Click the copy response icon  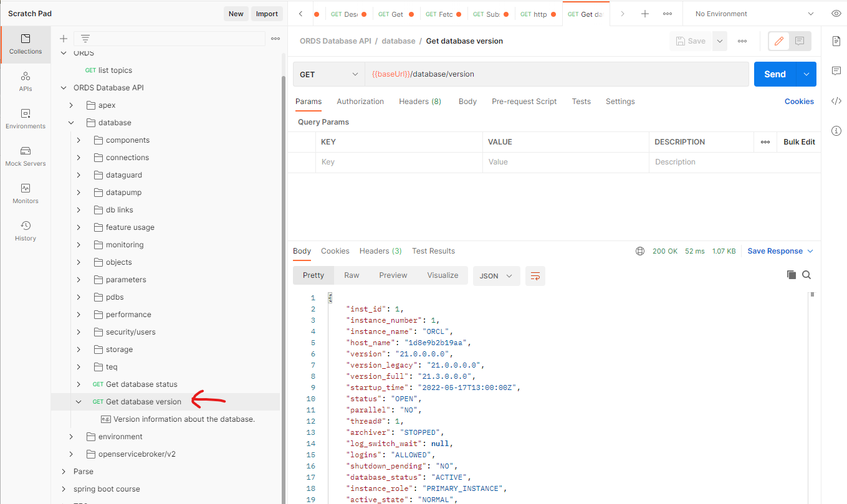pyautogui.click(x=792, y=275)
